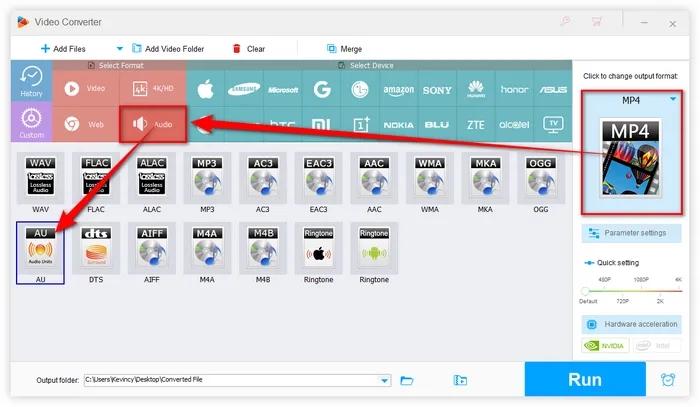Open TV device presets
Viewport: 700px width, 407px height.
coord(553,125)
